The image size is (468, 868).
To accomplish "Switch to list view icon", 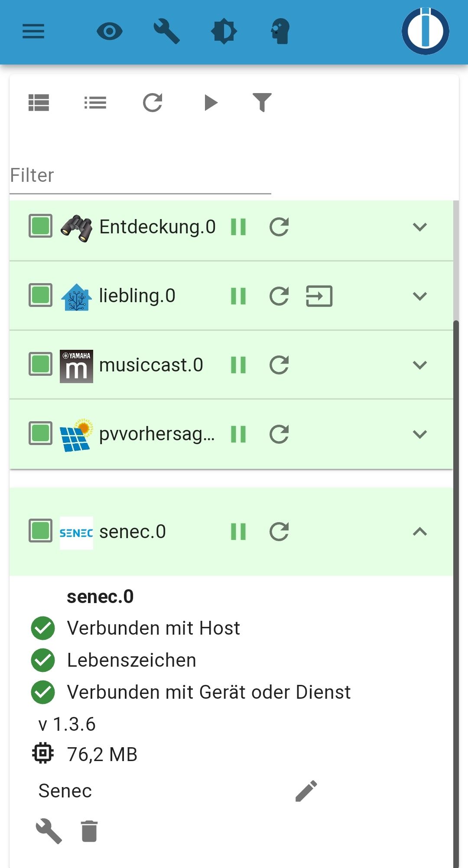I will pyautogui.click(x=95, y=103).
